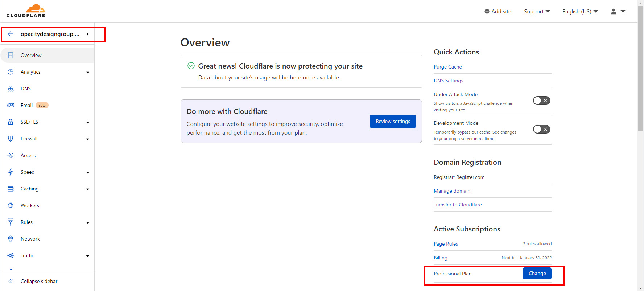Click the Cloudflare logo
Image resolution: width=644 pixels, height=291 pixels.
26,11
